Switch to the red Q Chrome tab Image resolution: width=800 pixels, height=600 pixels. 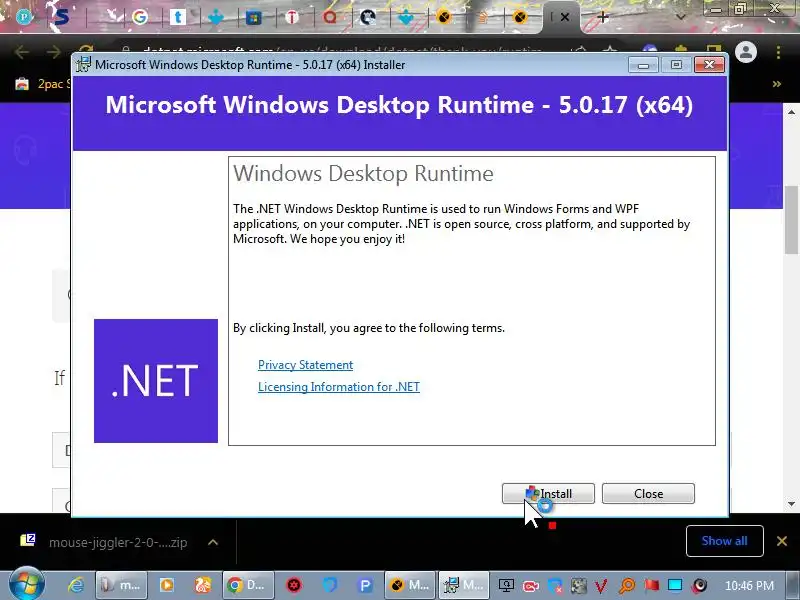(x=330, y=18)
